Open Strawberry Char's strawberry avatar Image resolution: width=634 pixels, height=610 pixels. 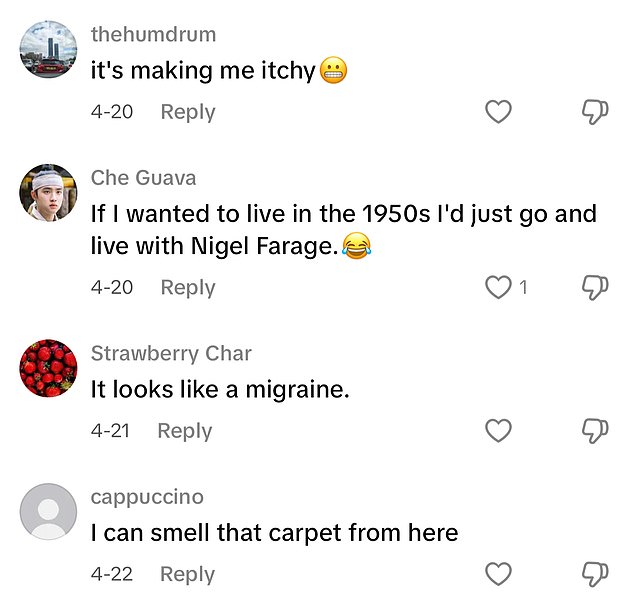pyautogui.click(x=48, y=368)
